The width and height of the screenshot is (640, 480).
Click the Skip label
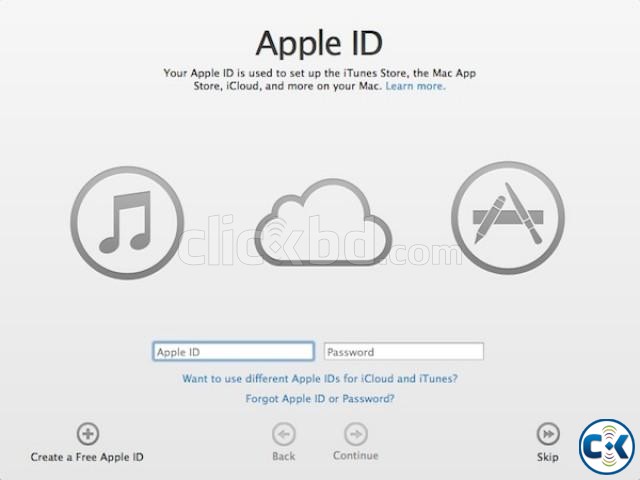click(x=548, y=457)
